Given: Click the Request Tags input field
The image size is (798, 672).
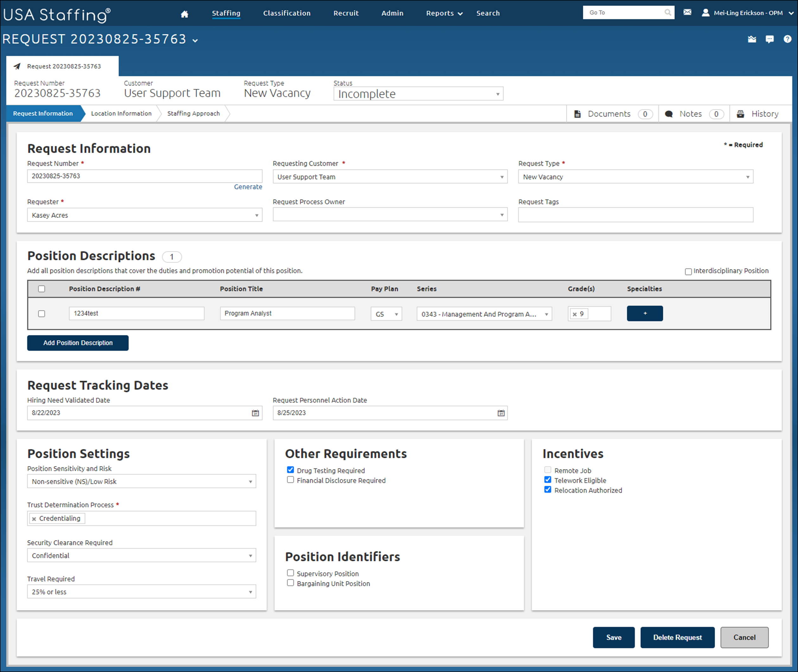Looking at the screenshot, I should click(x=635, y=215).
